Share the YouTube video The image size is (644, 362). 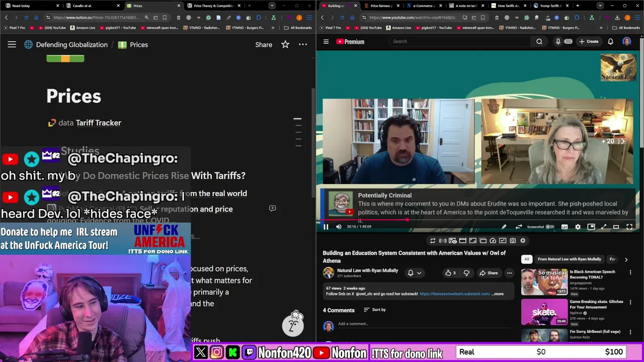pyautogui.click(x=489, y=273)
